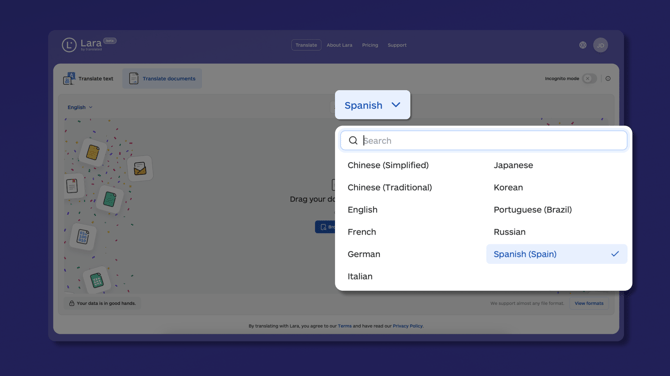Select Chinese (Traditional) language

[390, 188]
